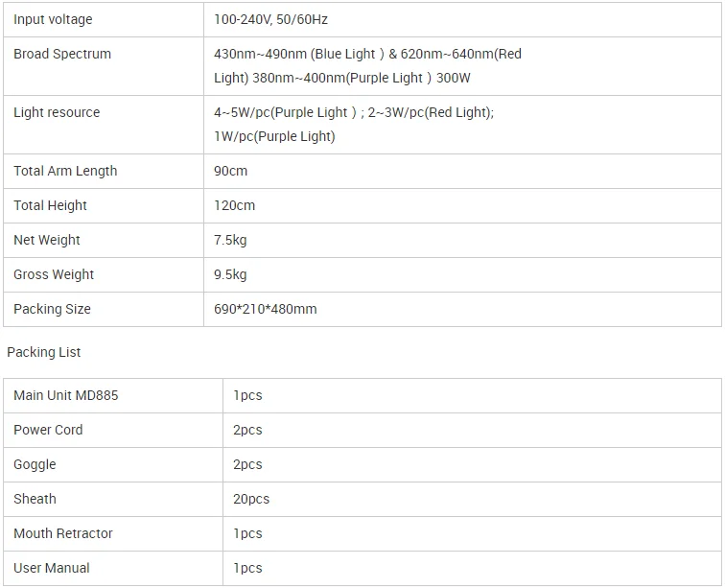Select the 7.5kg weight value
Viewport: 725px width, 588px height.
pos(230,240)
